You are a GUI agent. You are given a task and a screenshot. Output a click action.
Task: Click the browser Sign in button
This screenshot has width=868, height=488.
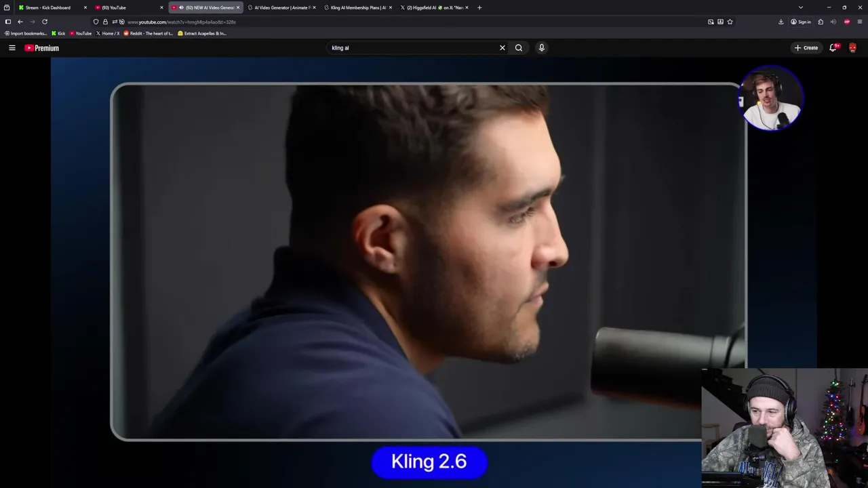801,22
